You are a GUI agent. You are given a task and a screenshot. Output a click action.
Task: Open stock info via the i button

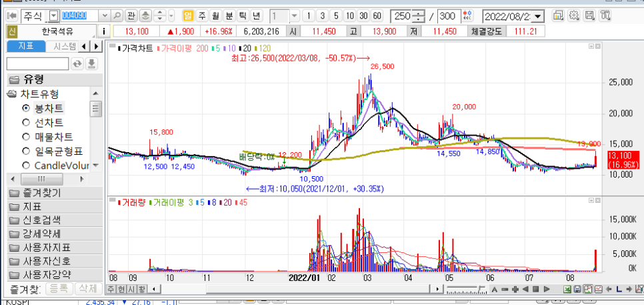click(104, 31)
